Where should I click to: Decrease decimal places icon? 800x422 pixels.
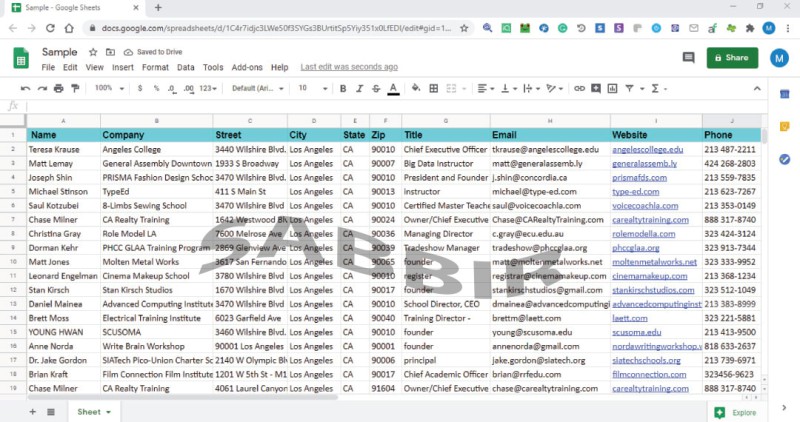click(172, 89)
